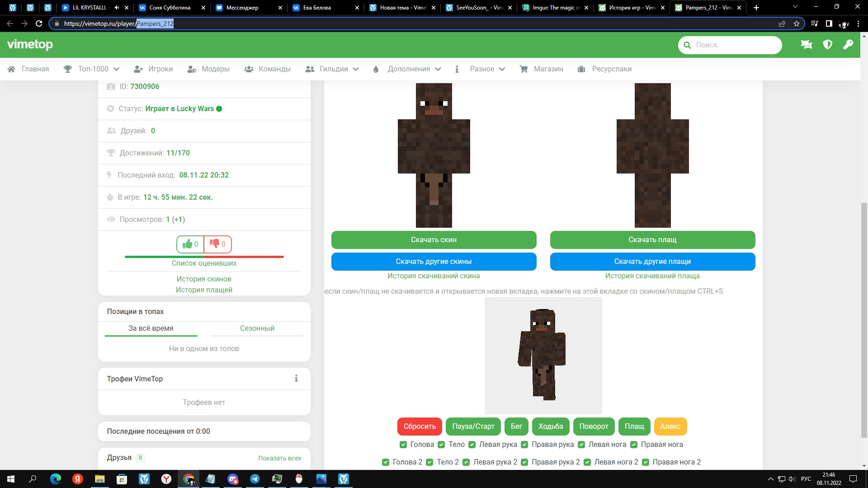This screenshot has width=868, height=488.
Task: Toggle the Правая нога 2 checkbox
Action: coord(646,462)
